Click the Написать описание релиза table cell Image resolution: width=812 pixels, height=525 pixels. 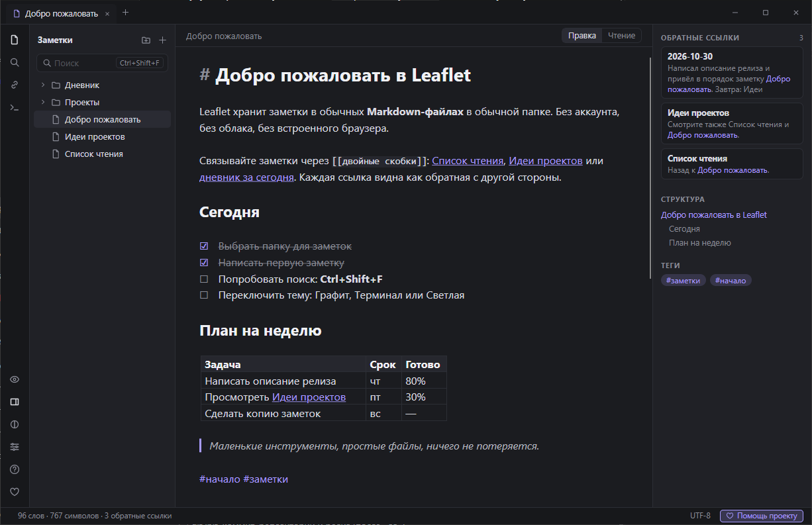[283, 381]
